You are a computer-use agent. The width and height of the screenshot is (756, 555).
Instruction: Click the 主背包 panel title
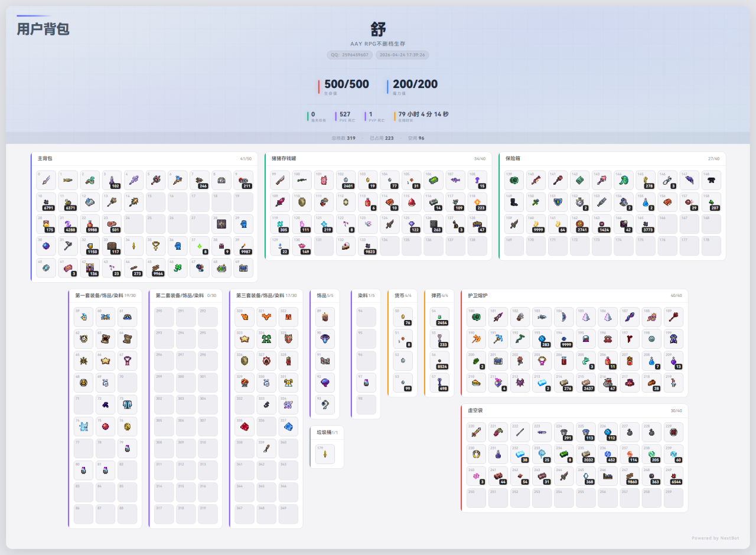[45, 159]
